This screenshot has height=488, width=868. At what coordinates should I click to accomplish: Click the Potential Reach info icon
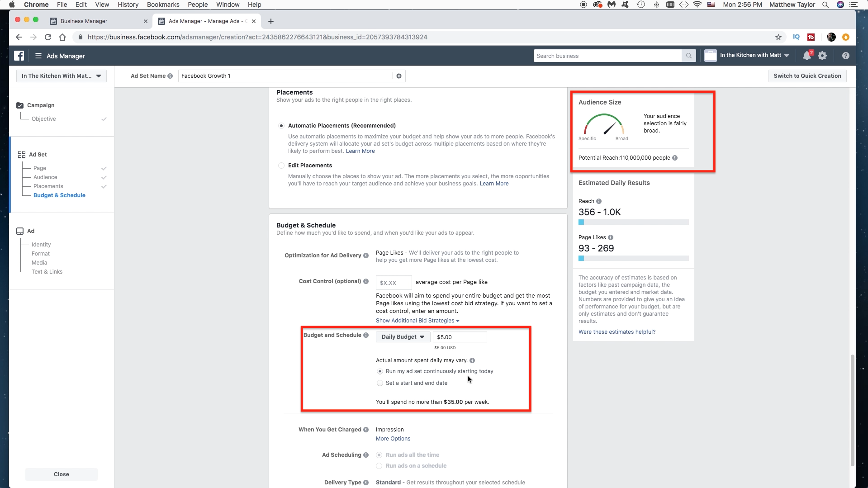point(675,158)
